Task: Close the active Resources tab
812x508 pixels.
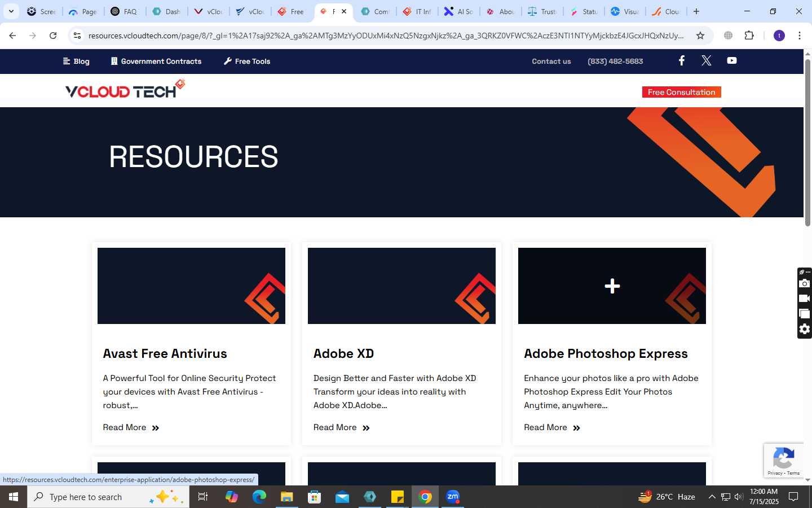Action: pos(344,11)
